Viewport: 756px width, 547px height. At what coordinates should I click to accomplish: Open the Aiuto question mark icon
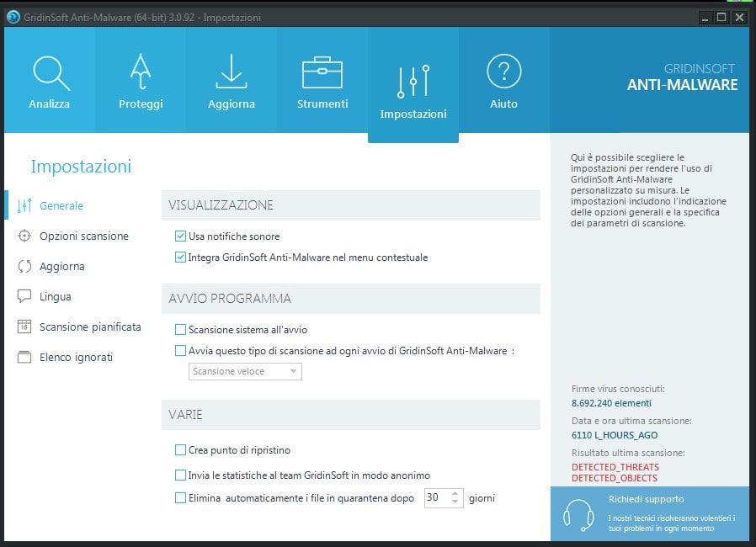coord(503,72)
